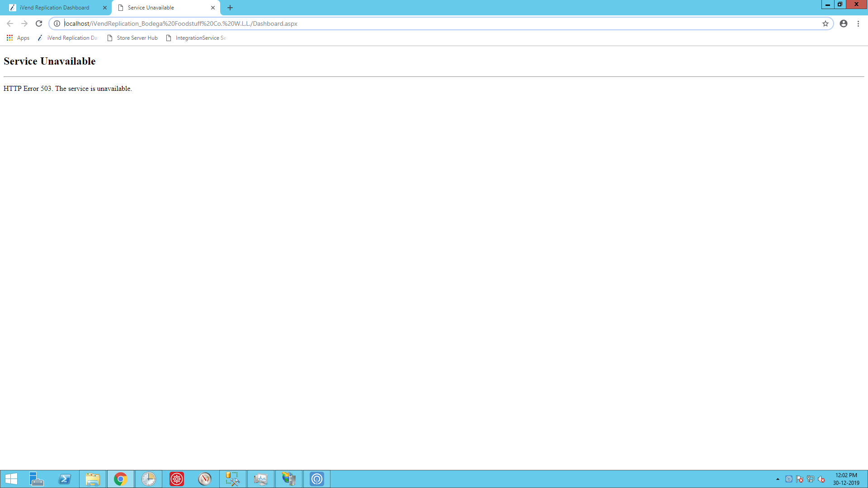Open iVend Replication Dashboard bookmark
This screenshot has height=488, width=868.
pos(68,38)
